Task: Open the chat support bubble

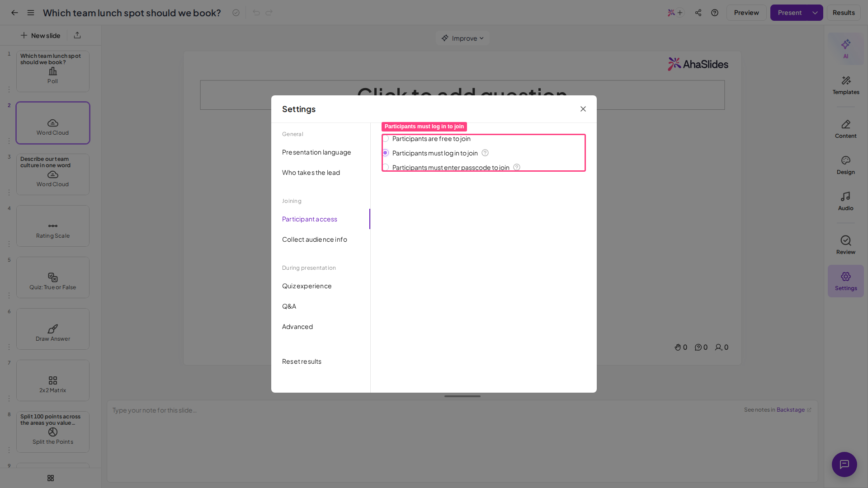Action: click(x=844, y=464)
